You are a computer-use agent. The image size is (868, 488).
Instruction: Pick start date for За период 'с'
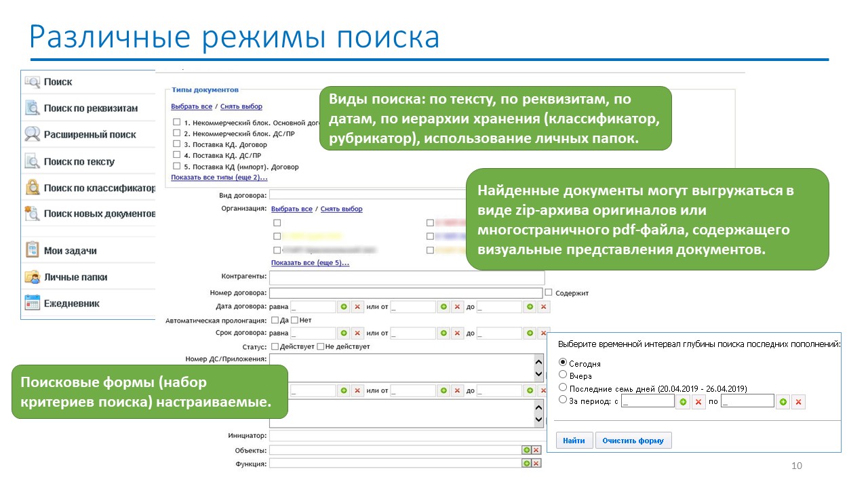coord(684,402)
